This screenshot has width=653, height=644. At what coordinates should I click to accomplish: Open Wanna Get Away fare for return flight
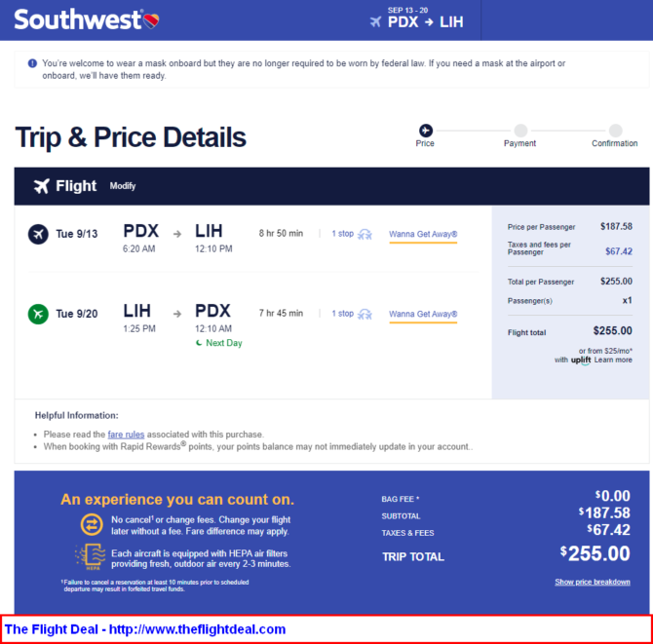pos(423,315)
